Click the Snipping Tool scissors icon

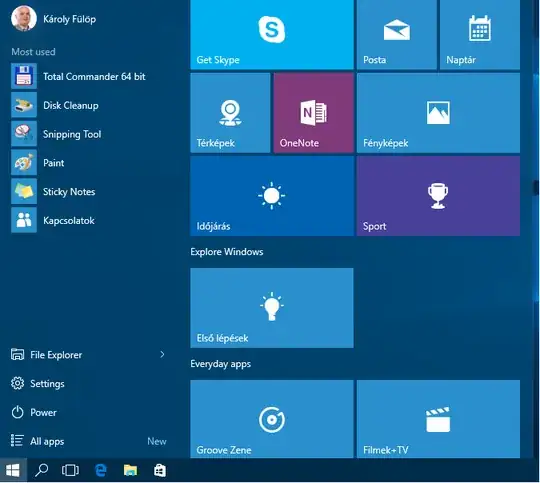point(24,134)
